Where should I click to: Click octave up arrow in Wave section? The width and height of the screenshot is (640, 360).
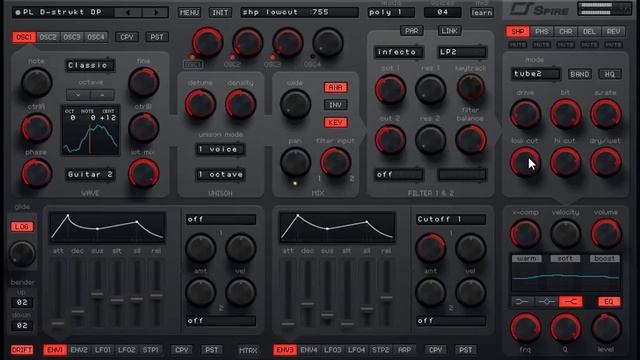pos(102,95)
